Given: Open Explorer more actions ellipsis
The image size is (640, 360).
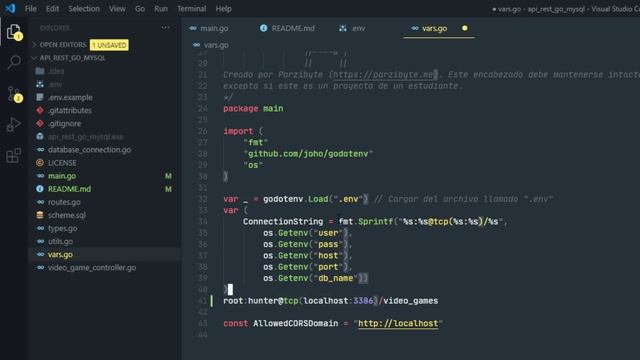Looking at the screenshot, I should click(165, 27).
